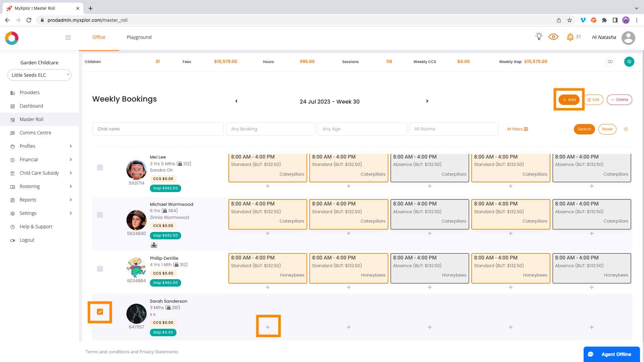The image size is (644, 362).
Task: Open the Little Seeds ELC dropdown
Action: pyautogui.click(x=39, y=75)
